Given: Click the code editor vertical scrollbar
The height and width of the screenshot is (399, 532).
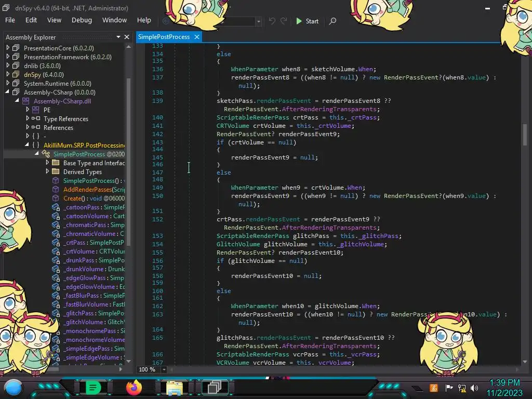Looking at the screenshot, I should pyautogui.click(x=525, y=134).
